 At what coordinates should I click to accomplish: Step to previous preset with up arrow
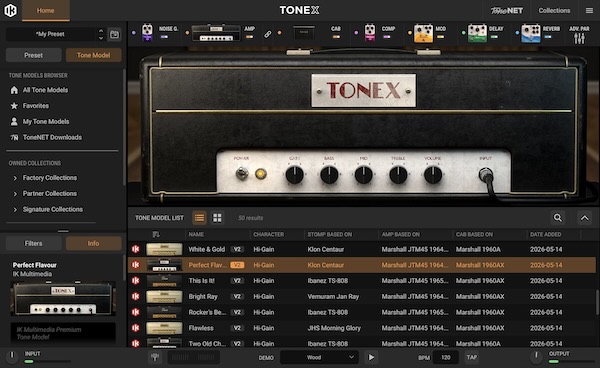[x=101, y=31]
